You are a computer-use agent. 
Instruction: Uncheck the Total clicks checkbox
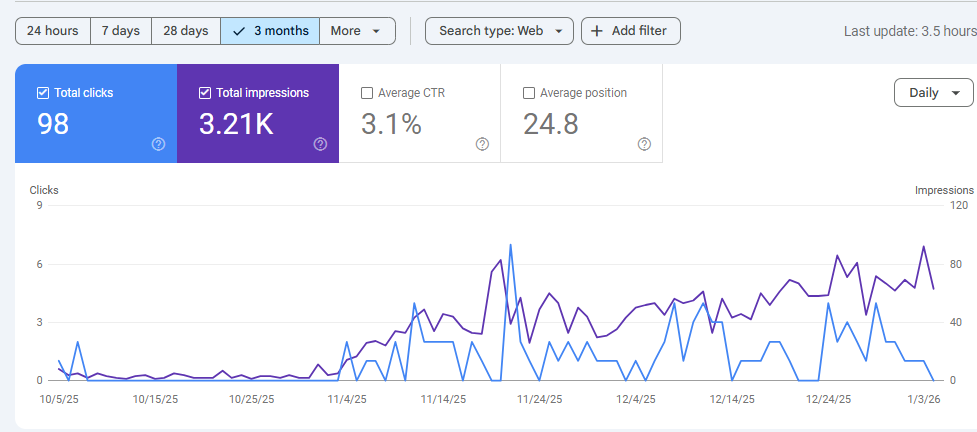coord(42,93)
